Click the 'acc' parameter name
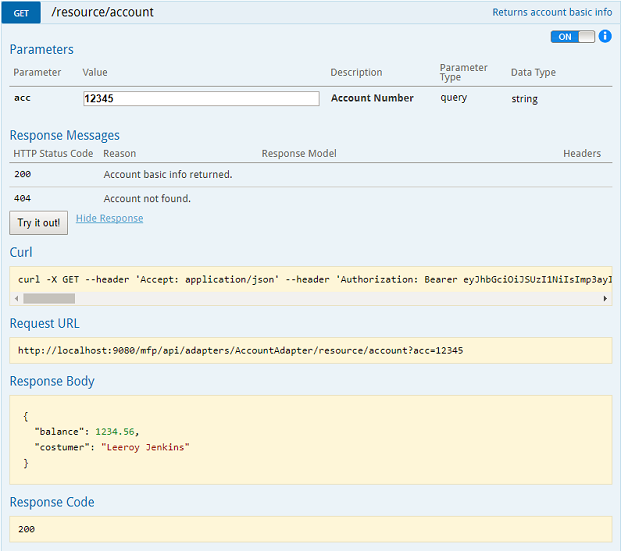 pos(22,98)
